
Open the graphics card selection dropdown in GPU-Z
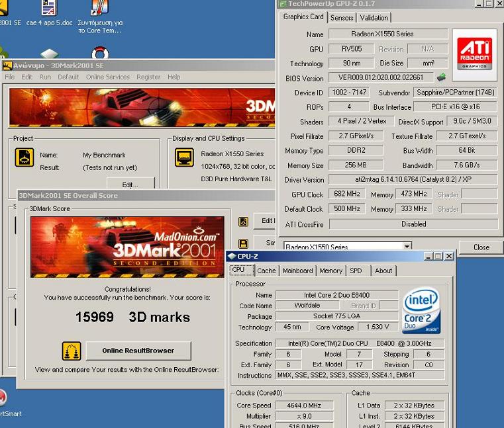point(407,246)
